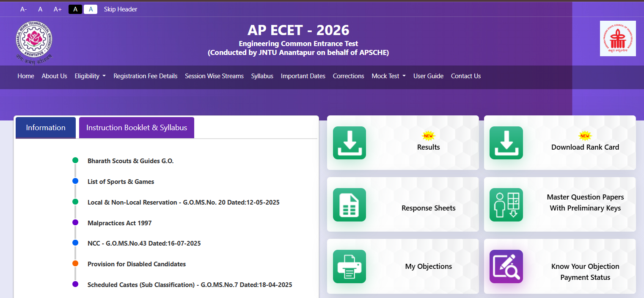
Task: Select the Information tab
Action: point(46,128)
